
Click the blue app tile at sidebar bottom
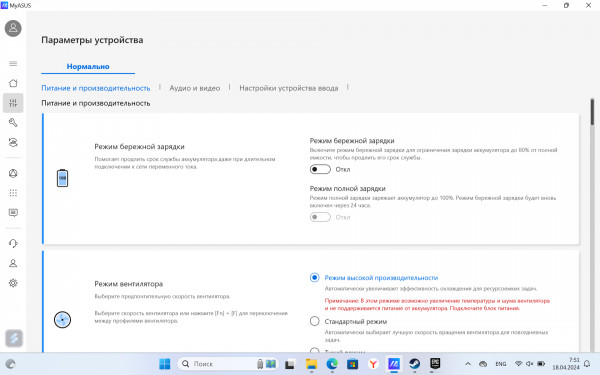(14, 338)
